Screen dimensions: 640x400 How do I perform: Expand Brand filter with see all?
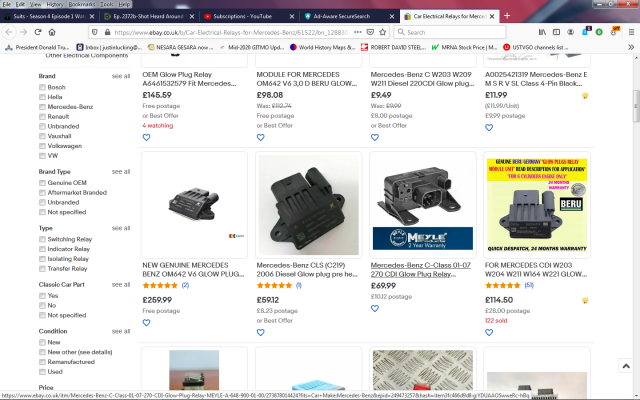coord(121,76)
